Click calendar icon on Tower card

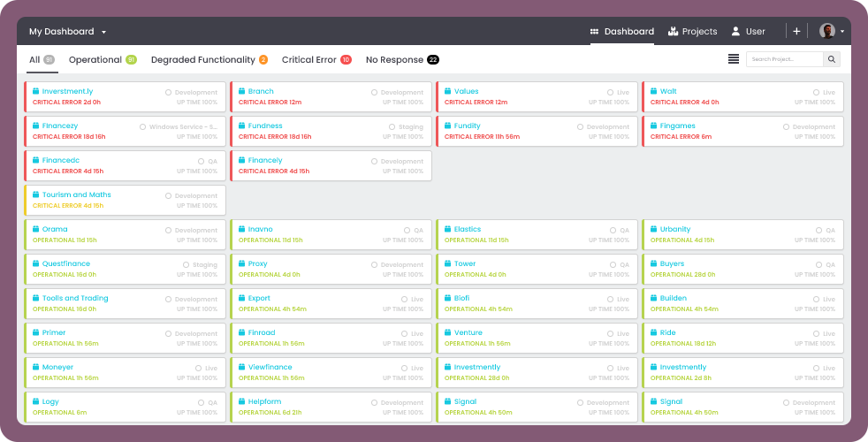[x=448, y=263]
